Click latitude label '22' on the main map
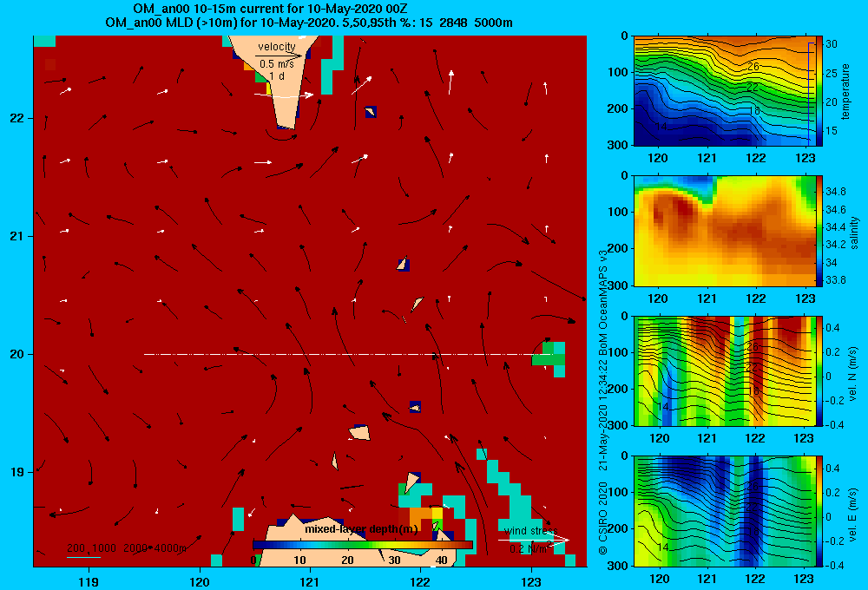This screenshot has height=590, width=868. tap(17, 118)
